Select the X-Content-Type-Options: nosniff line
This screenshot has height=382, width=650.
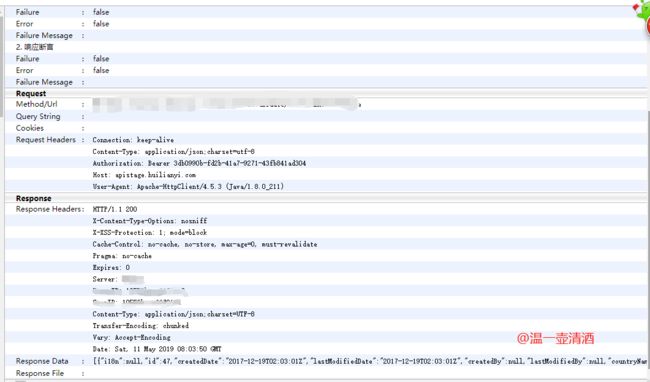(x=150, y=221)
